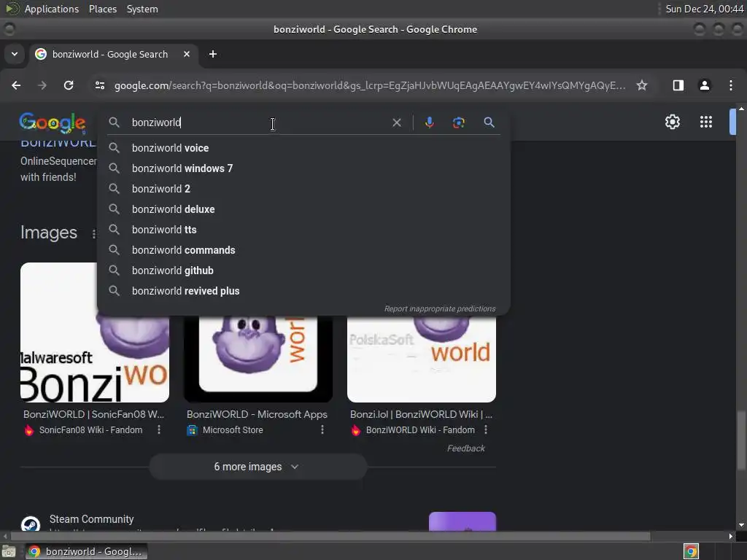Go to Google home via logo
The image size is (747, 560).
pos(53,122)
